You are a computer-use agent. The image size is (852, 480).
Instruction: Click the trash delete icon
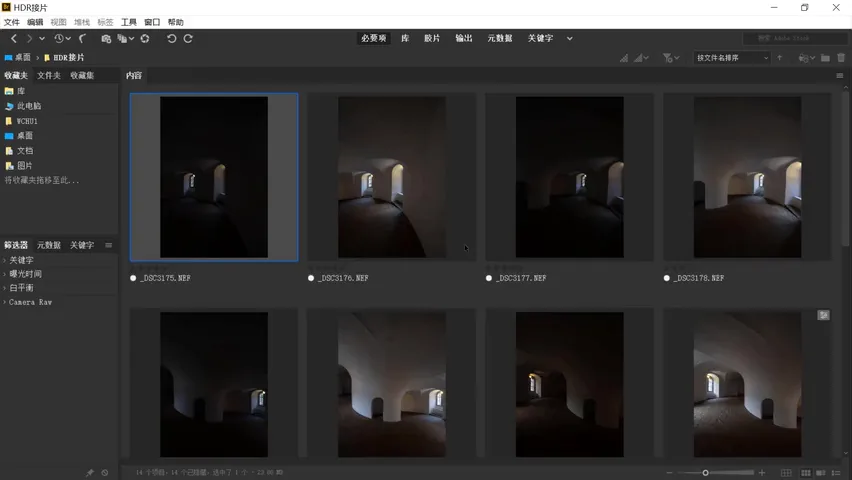coord(841,58)
